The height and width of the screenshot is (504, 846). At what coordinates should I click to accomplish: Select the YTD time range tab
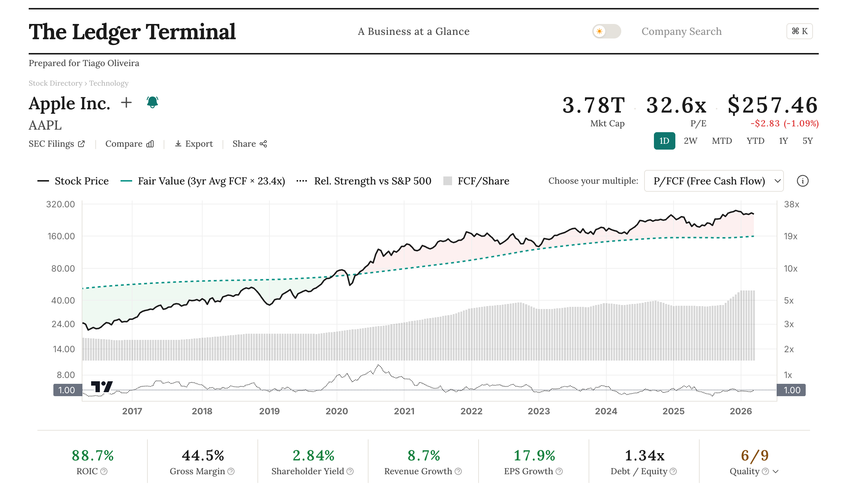[x=756, y=141]
